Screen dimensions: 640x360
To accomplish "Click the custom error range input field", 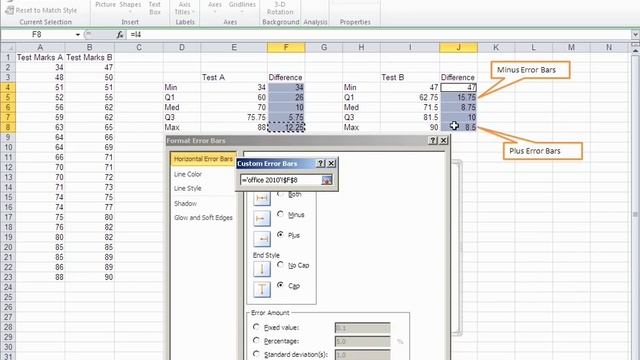I will [281, 180].
